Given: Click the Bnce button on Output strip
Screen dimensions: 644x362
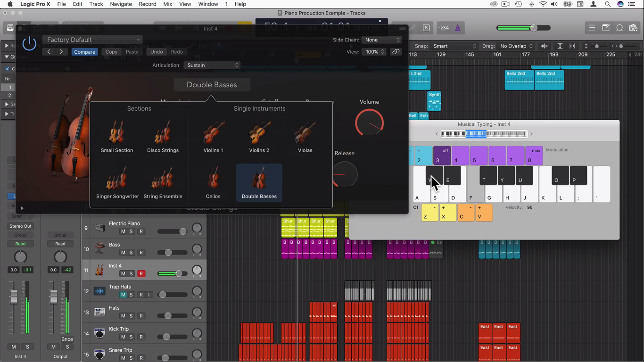Looking at the screenshot, I should pyautogui.click(x=67, y=339).
